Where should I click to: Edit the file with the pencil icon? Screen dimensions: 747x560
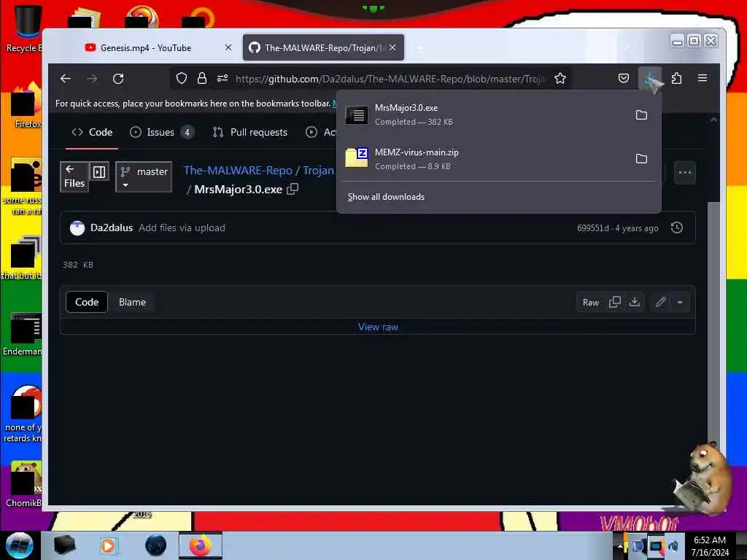click(660, 302)
